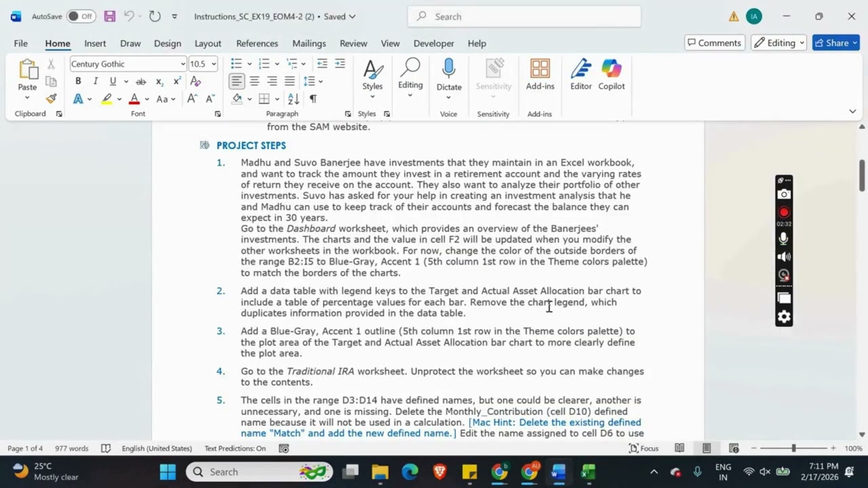Open the Dictate microphone
Screen dimensions: 868x488
point(449,75)
